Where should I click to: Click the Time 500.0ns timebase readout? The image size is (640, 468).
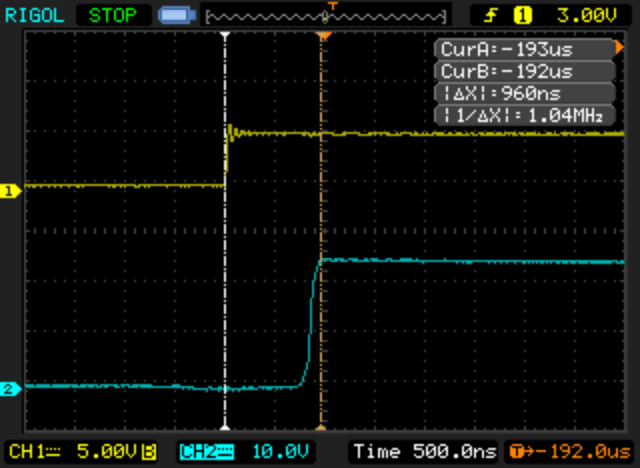pos(424,452)
